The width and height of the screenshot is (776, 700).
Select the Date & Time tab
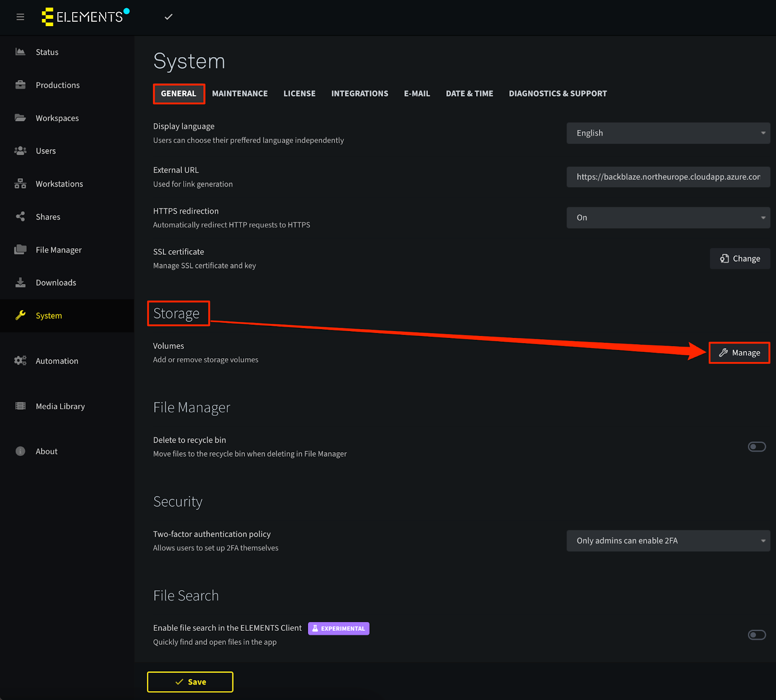pos(469,94)
